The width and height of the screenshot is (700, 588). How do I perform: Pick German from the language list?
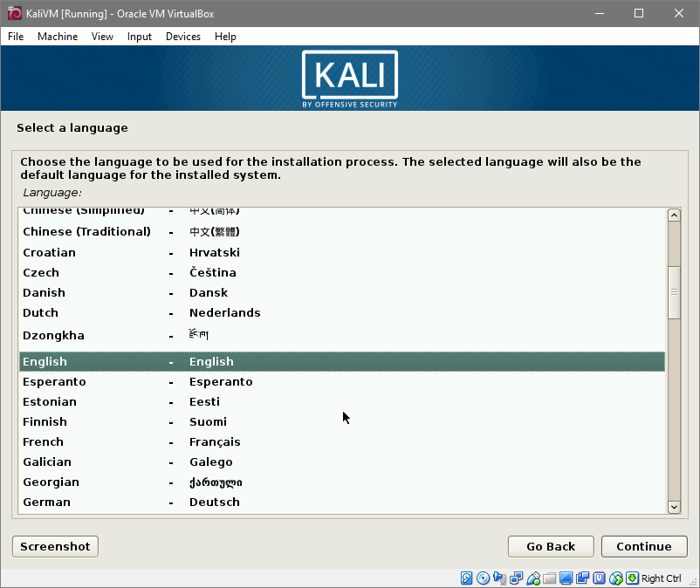342,503
